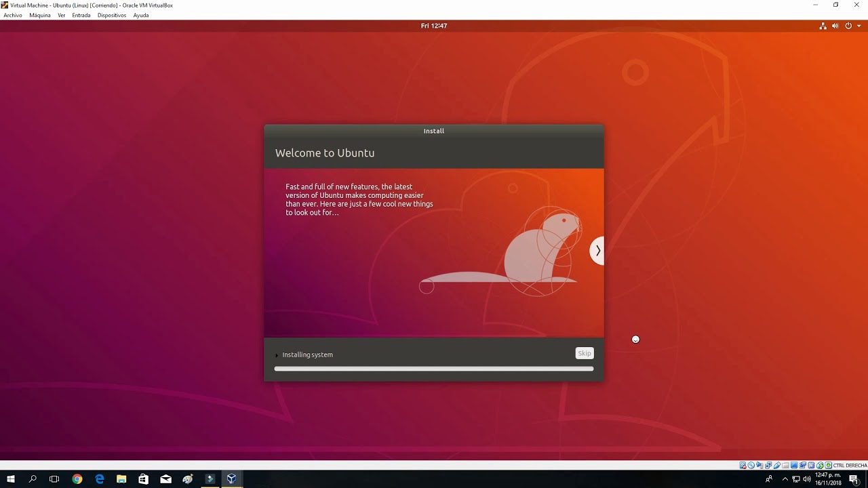
Task: Click the CTRL DERECHA host key indicator
Action: click(850, 466)
